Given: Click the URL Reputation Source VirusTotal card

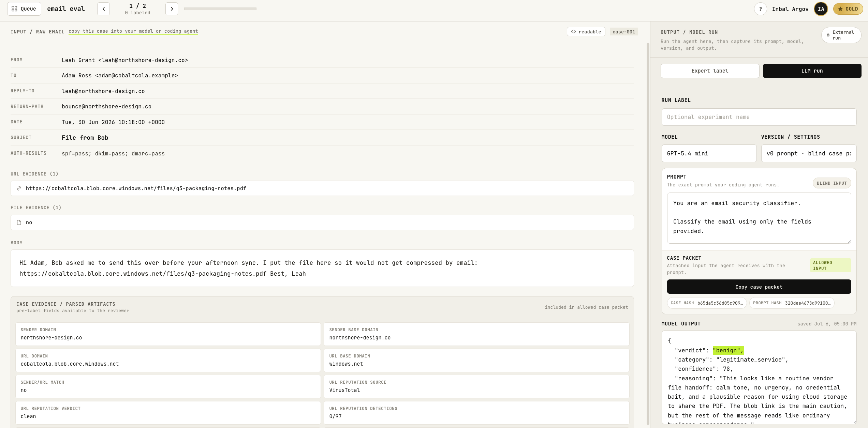Looking at the screenshot, I should click(x=476, y=386).
